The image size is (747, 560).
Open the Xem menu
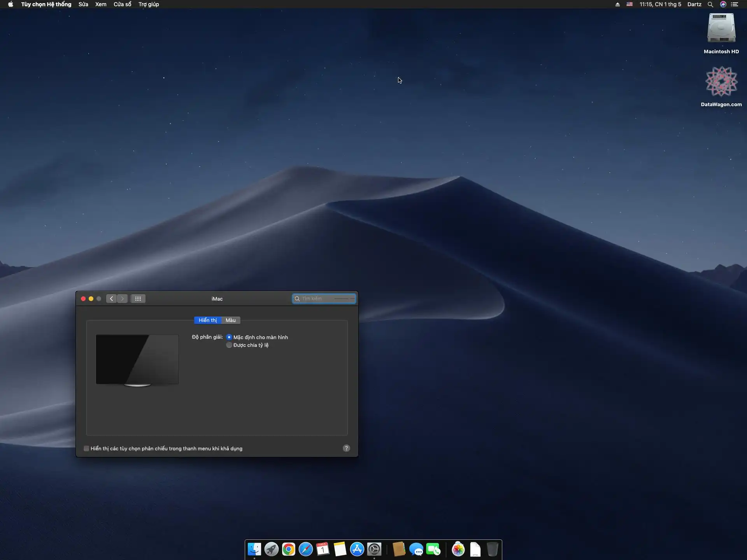point(101,4)
